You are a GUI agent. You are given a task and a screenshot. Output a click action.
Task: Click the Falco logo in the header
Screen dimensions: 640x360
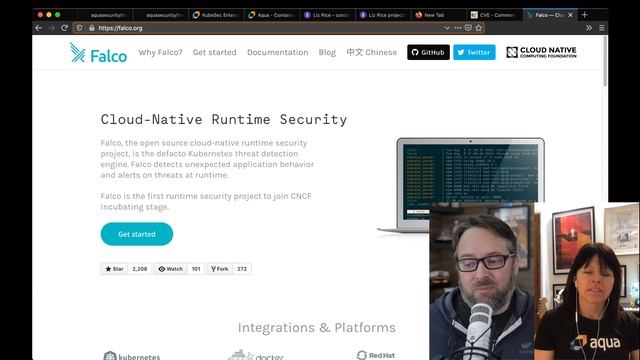[98, 53]
